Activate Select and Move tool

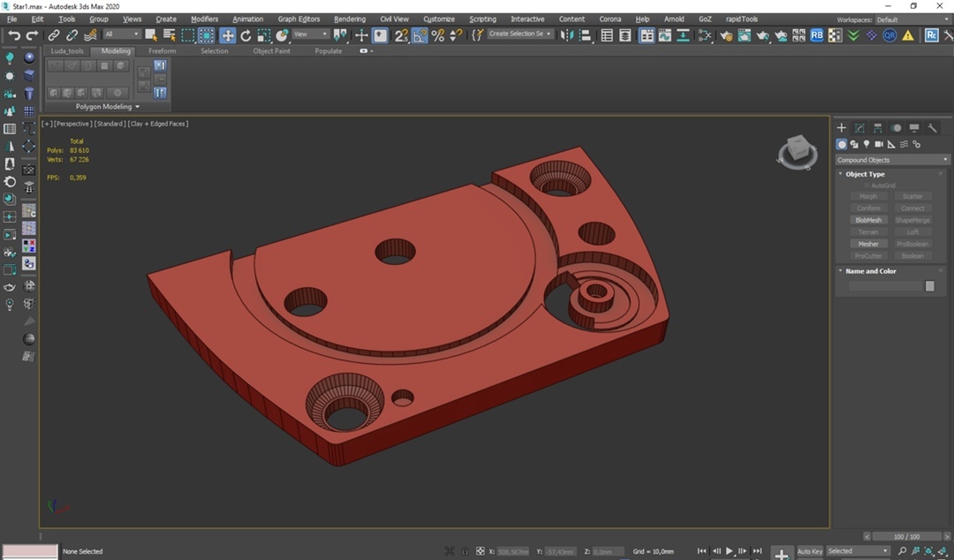228,35
